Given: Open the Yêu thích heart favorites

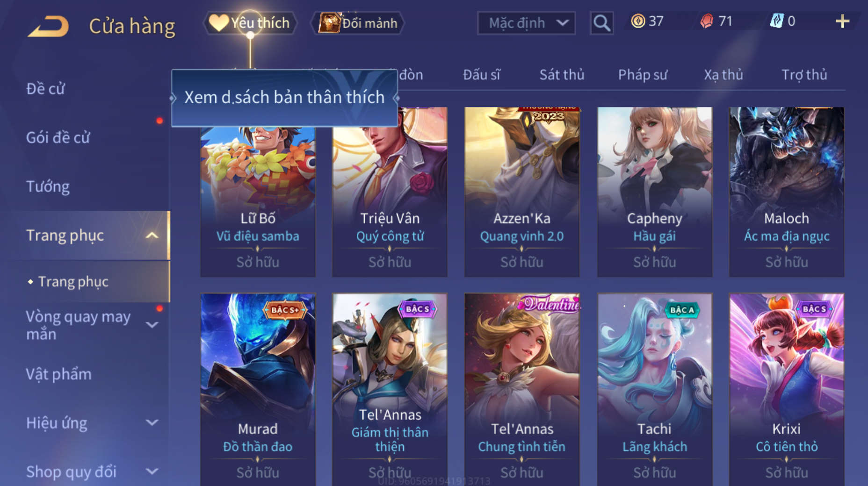Looking at the screenshot, I should coord(250,22).
